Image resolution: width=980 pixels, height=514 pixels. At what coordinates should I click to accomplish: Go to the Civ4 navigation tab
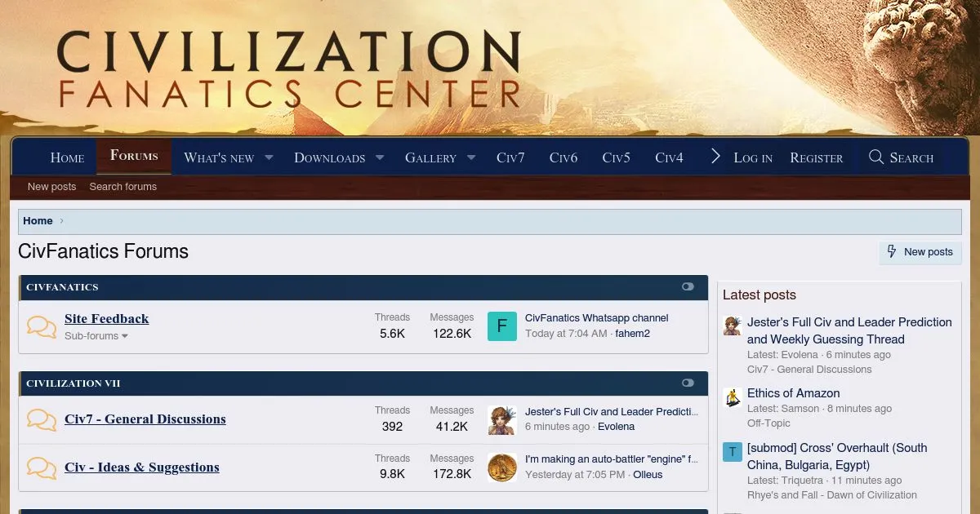click(669, 157)
